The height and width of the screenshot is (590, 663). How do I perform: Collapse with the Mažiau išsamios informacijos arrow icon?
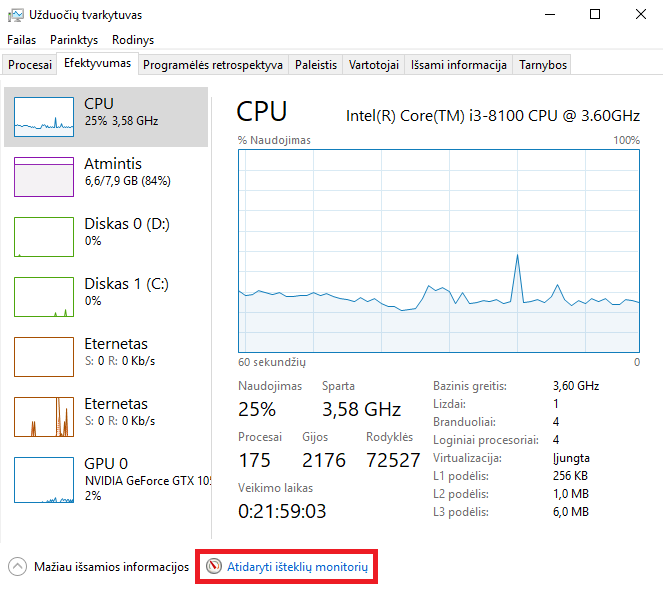click(17, 567)
